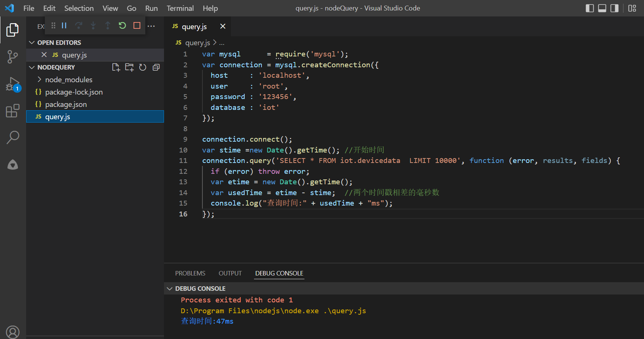
Task: Click line number 16 in gutter
Action: 183,214
